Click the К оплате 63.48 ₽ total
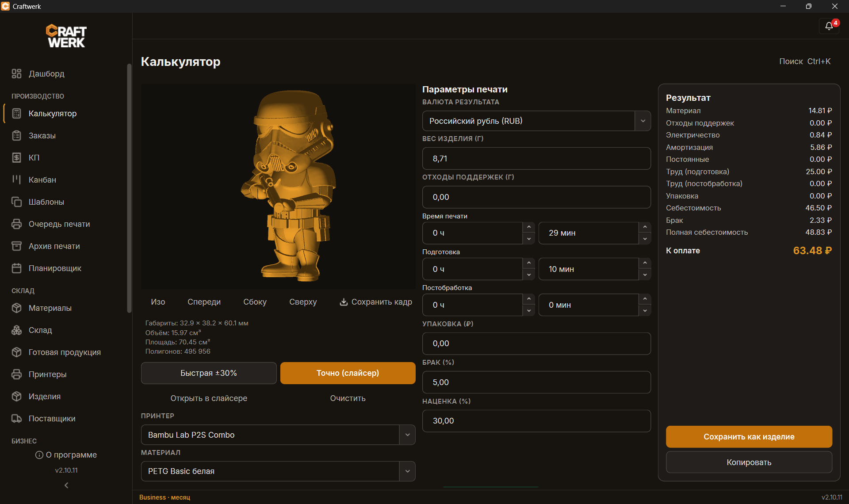849x504 pixels. pyautogui.click(x=749, y=251)
